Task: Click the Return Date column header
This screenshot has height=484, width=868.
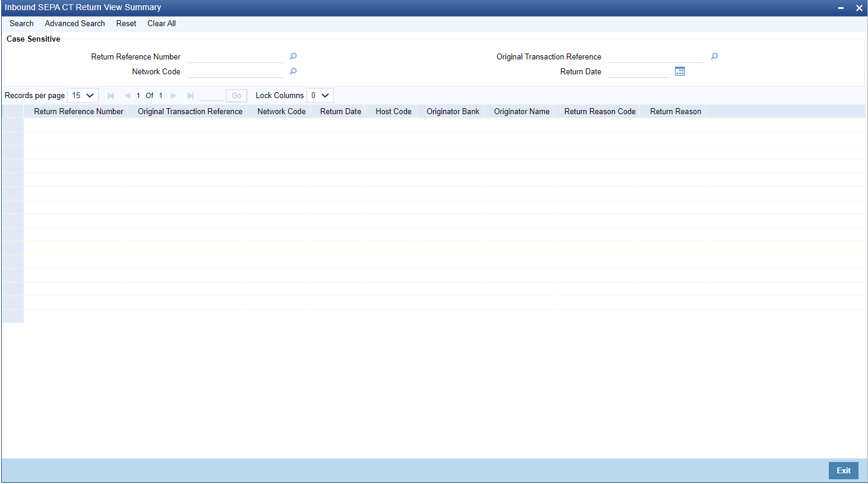Action: coord(340,112)
